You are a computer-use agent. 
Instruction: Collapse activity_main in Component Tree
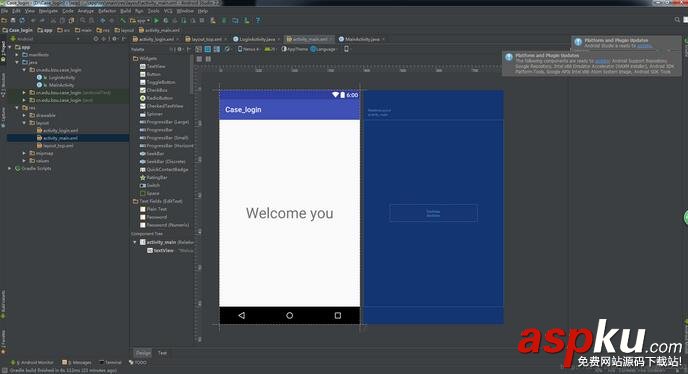tap(135, 242)
